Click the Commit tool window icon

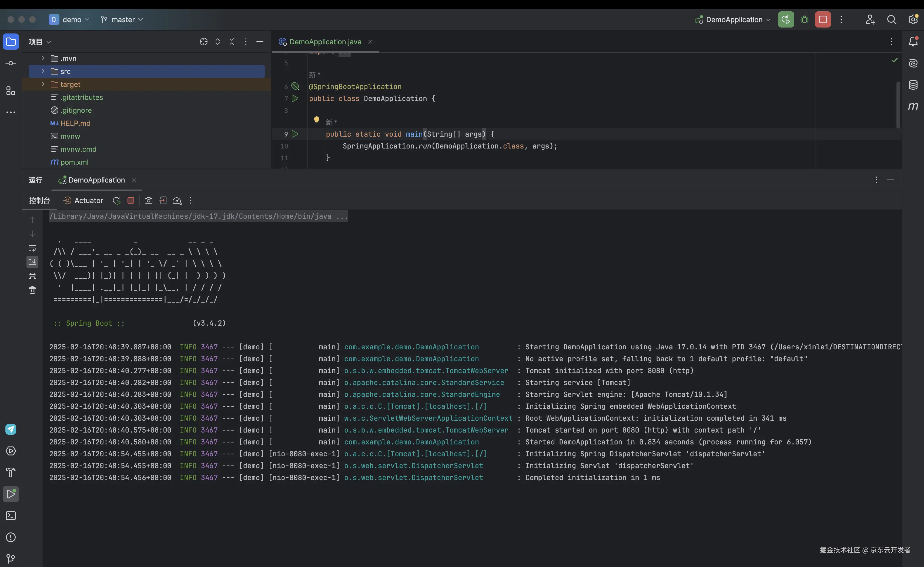11,63
